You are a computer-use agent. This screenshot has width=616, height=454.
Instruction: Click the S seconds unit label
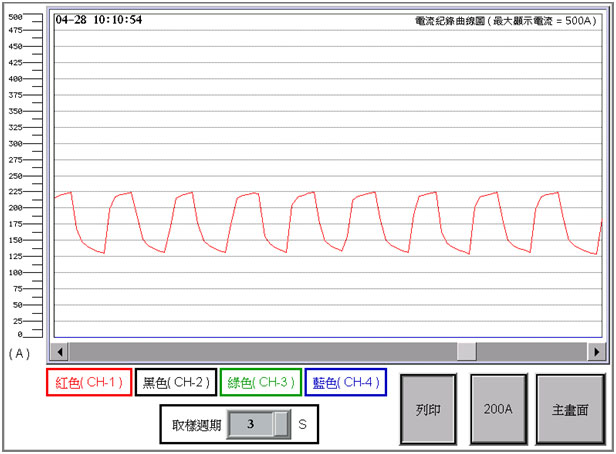pos(302,425)
